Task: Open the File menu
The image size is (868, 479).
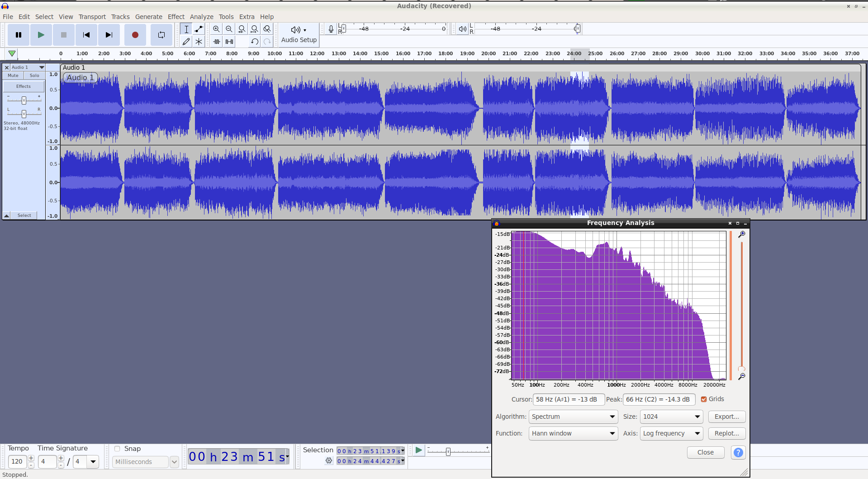Action: coord(8,17)
